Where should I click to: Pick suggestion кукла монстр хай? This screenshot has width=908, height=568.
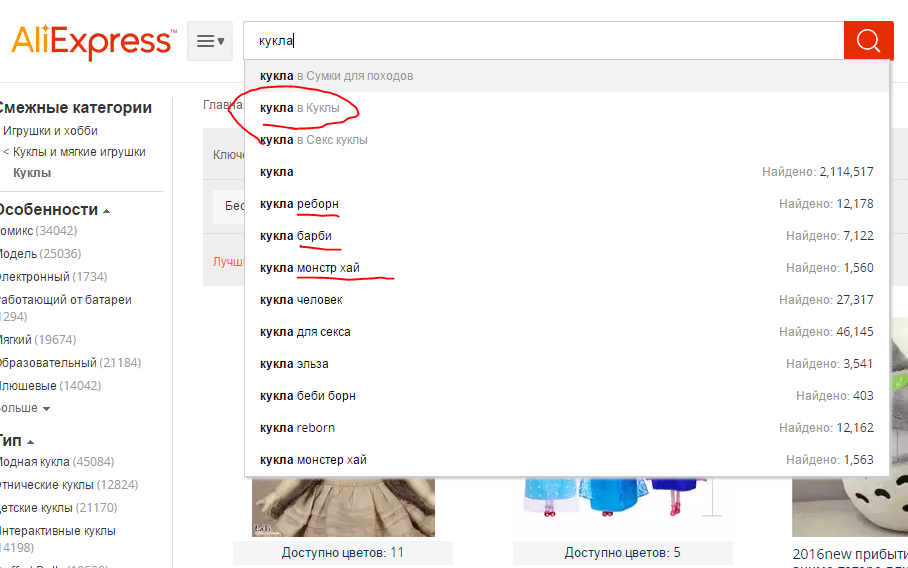click(567, 267)
